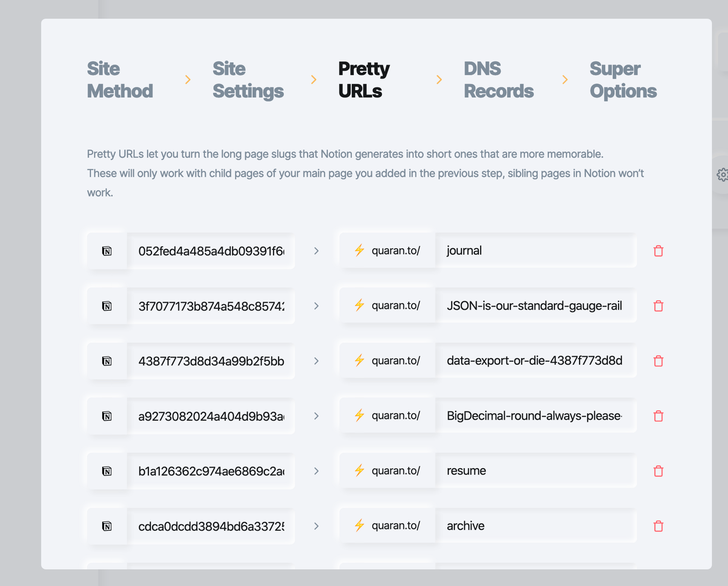Screen dimensions: 728x586
Task: Click chevron between DNS Records and Super Options
Action: (x=565, y=80)
